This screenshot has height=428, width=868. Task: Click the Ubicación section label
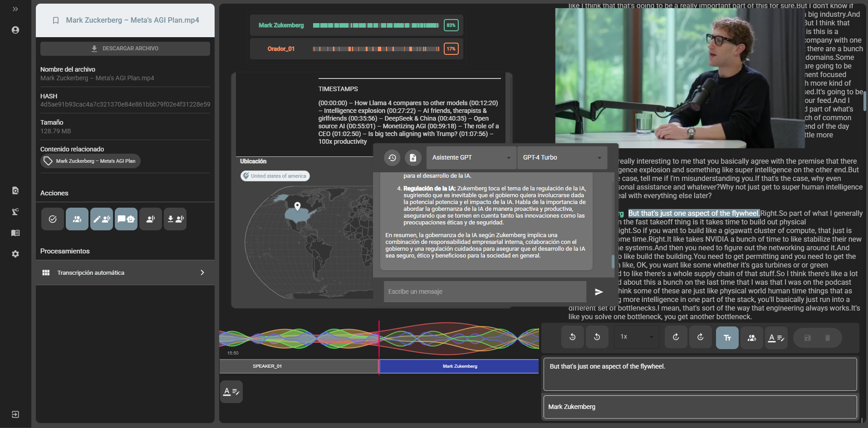pyautogui.click(x=253, y=161)
